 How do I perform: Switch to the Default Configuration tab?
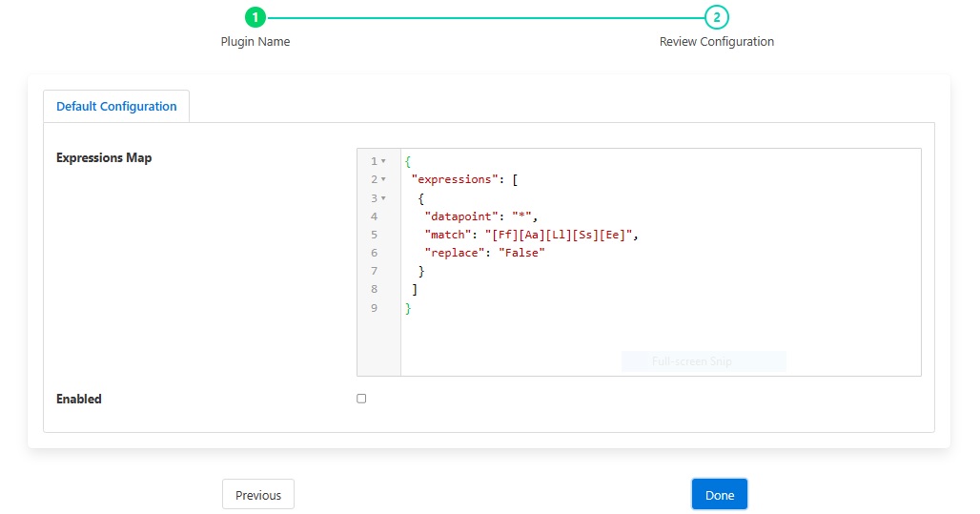pos(116,107)
